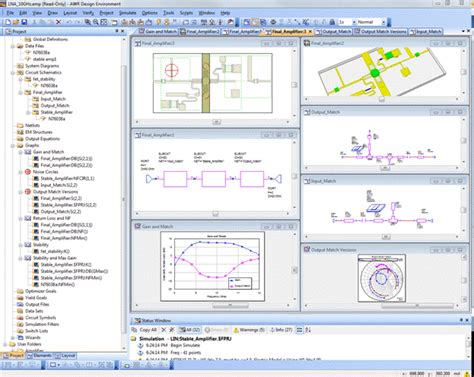Select the Yield Goals tree item
The image size is (474, 377).
36,298
